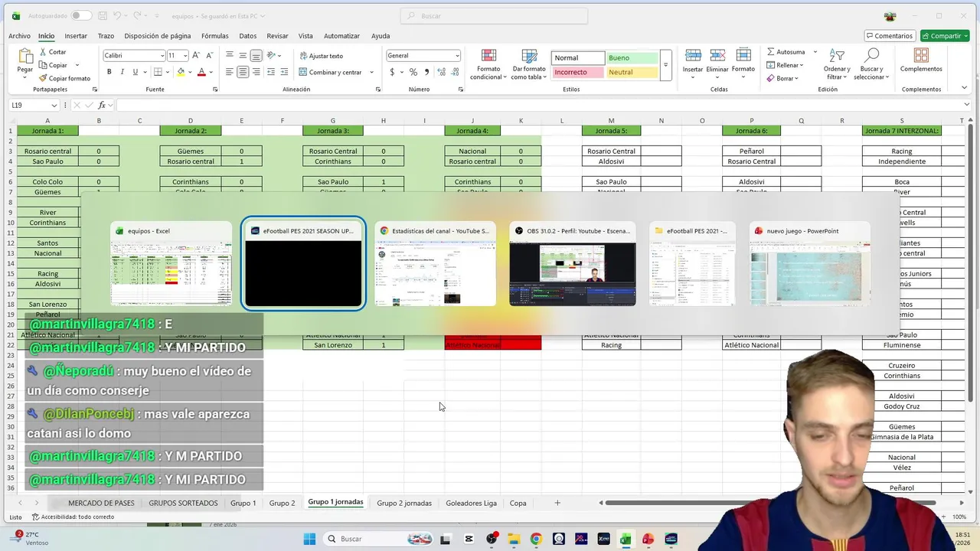Toggle Underline formatting
The height and width of the screenshot is (551, 980).
click(x=136, y=72)
